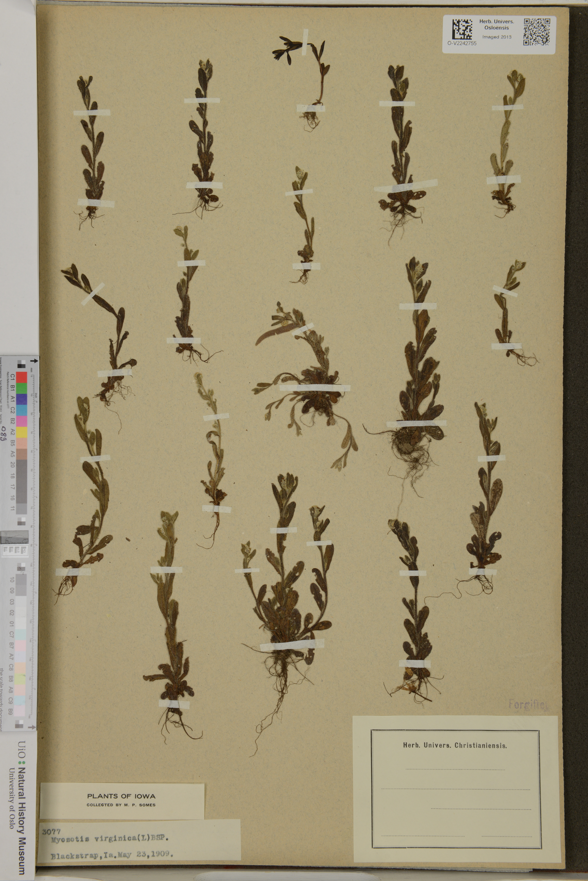Click the gray texture sample patch on scale bar
The width and height of the screenshot is (588, 881).
14,537
